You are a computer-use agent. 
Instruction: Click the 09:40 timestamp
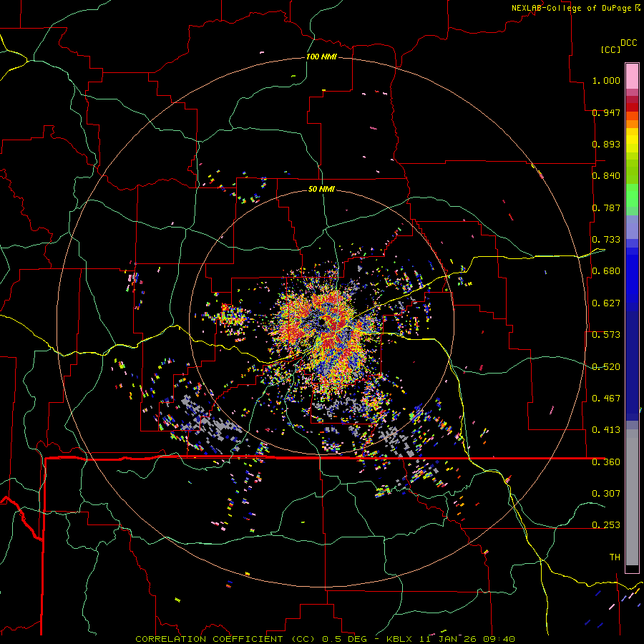(x=498, y=639)
